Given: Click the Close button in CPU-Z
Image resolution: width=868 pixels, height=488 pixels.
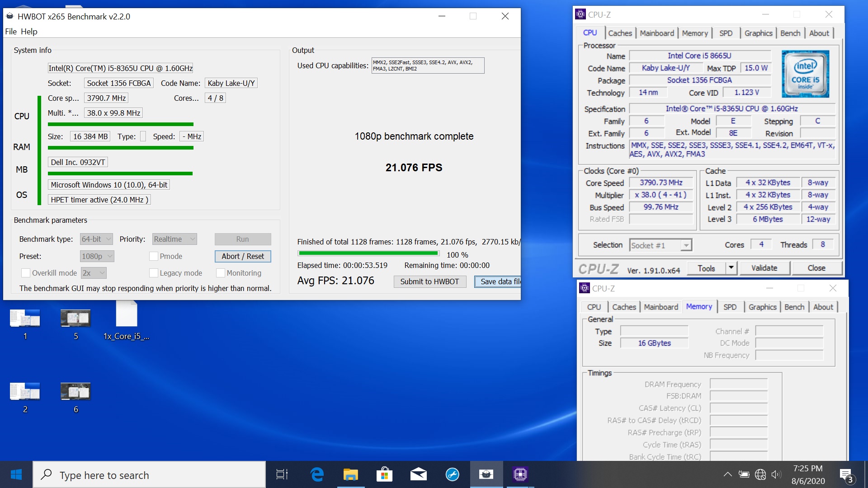Looking at the screenshot, I should pyautogui.click(x=816, y=268).
